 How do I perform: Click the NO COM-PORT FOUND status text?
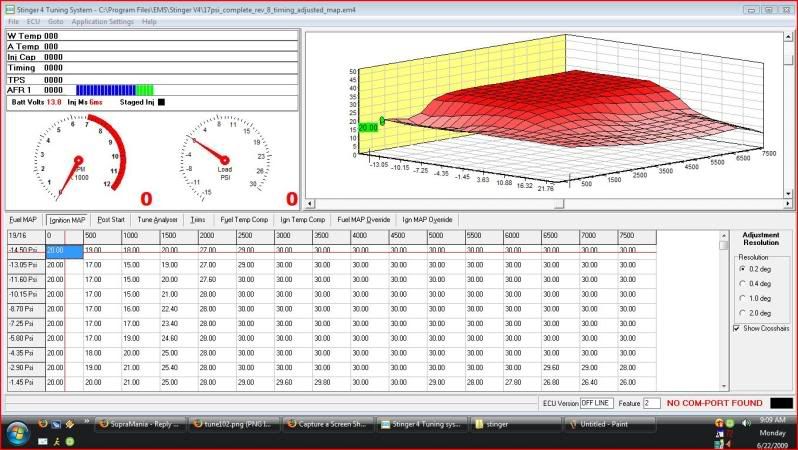pyautogui.click(x=715, y=403)
